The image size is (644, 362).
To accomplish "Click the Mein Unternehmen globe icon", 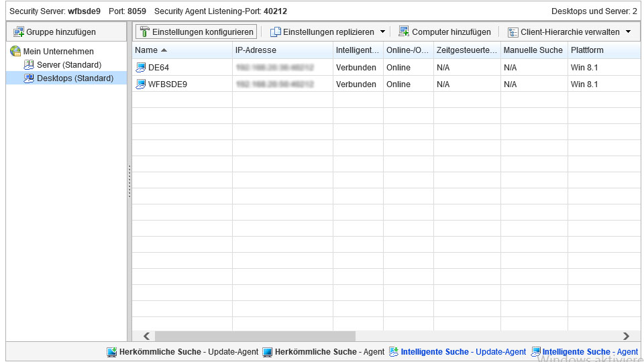I will (x=15, y=52).
